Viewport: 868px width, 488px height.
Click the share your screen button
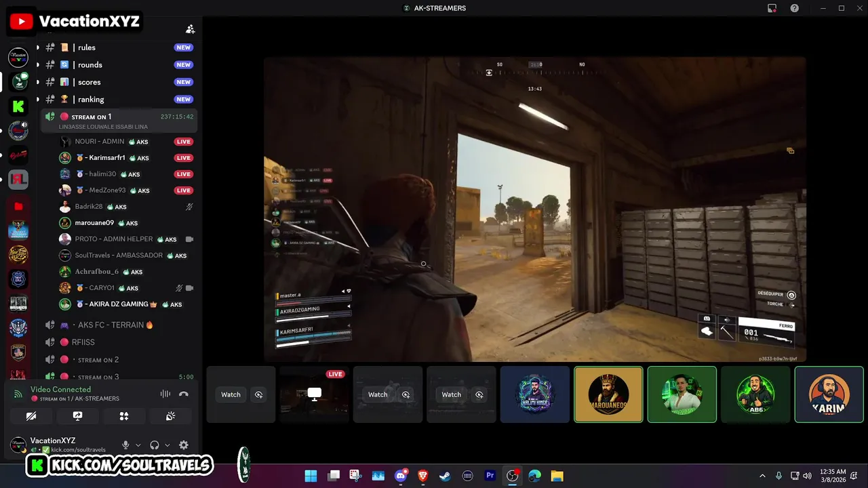pyautogui.click(x=77, y=416)
